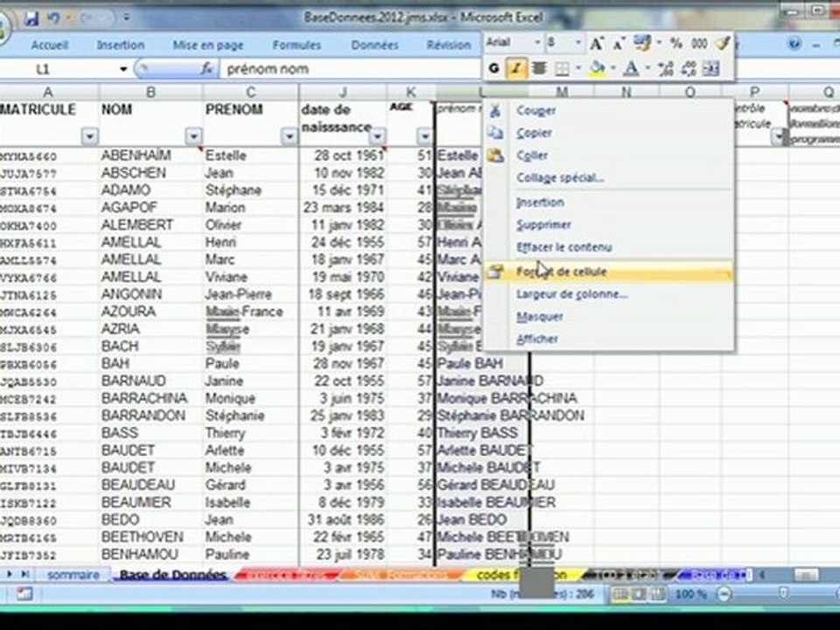Increase font size in mini toolbar
The image size is (840, 630).
[597, 44]
